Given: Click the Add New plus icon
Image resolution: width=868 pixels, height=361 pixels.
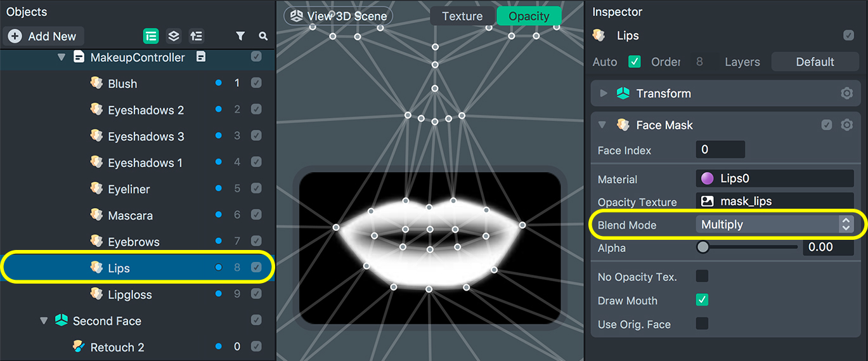Looking at the screenshot, I should [x=15, y=36].
